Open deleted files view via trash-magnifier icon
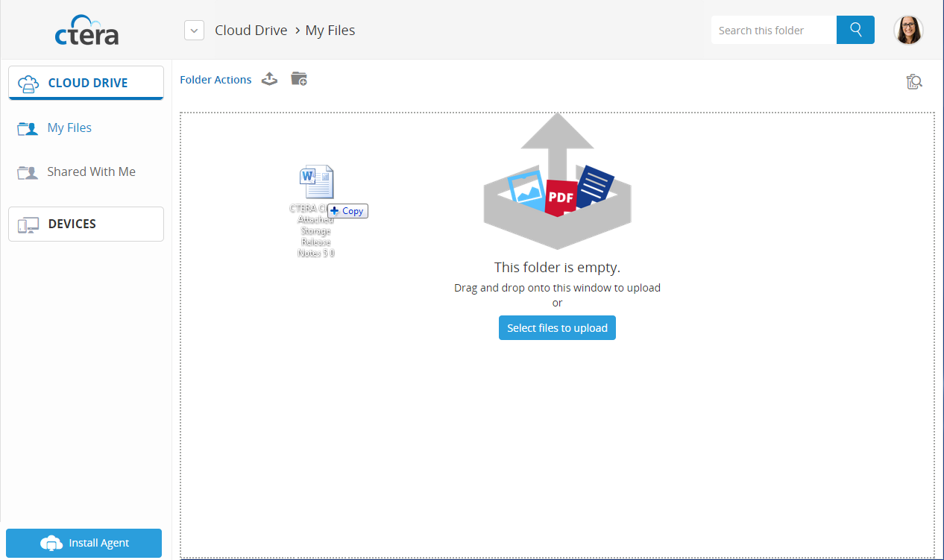 click(914, 81)
